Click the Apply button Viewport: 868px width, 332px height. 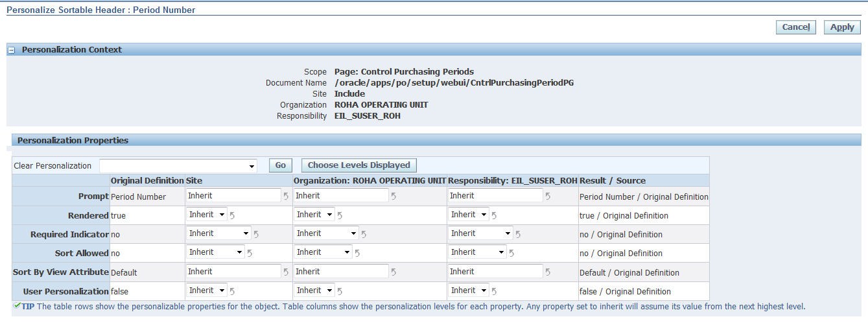842,27
